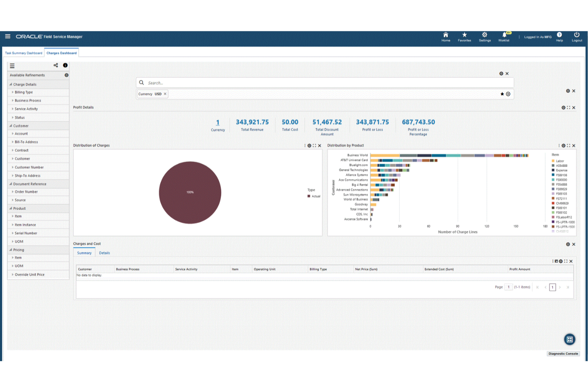Expand Item under the Product section
This screenshot has width=588, height=392.
pyautogui.click(x=18, y=216)
